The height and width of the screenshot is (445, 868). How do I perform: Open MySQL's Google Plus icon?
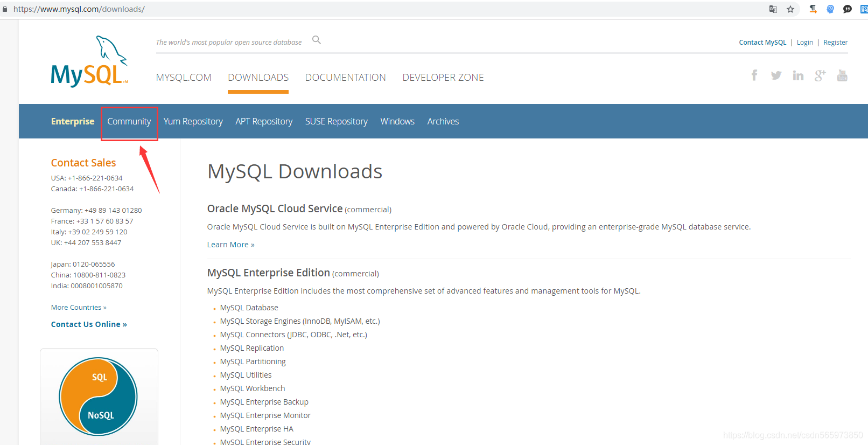click(x=820, y=75)
